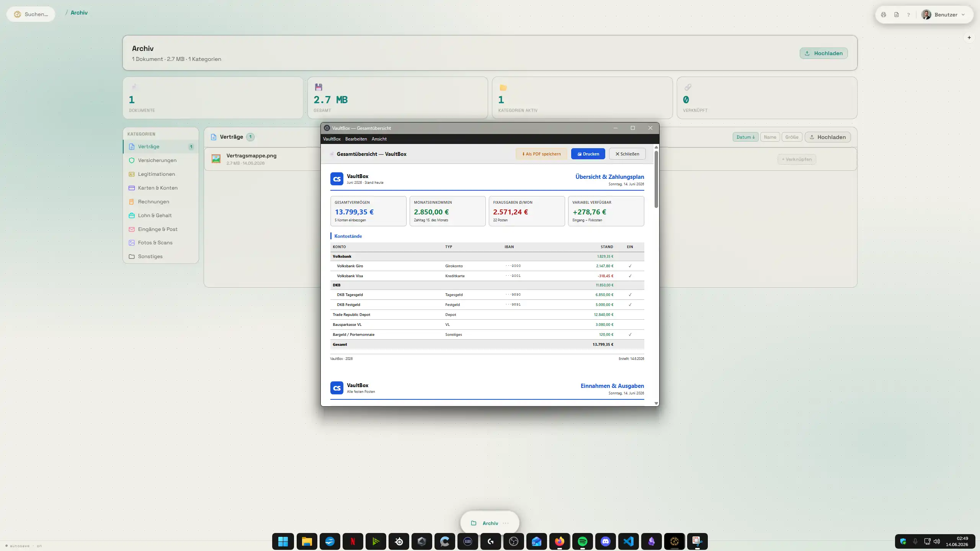Open the Rechnungen category
This screenshot has width=980, height=551.
tap(160, 202)
